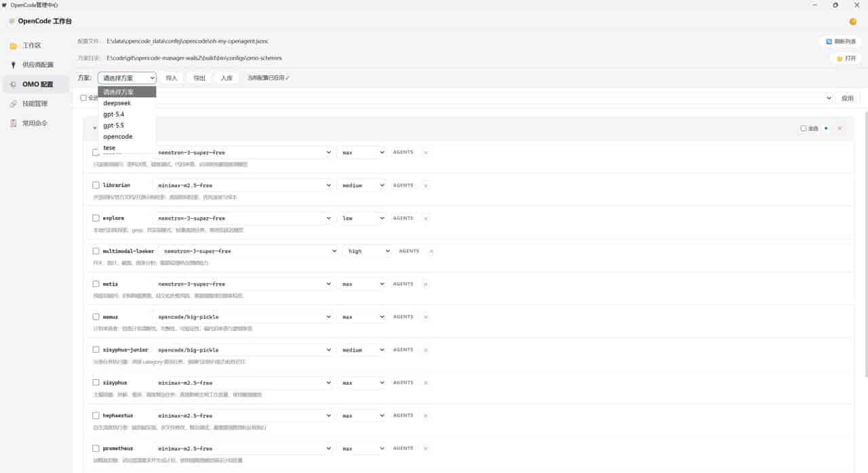The width and height of the screenshot is (868, 473).
Task: Remove the librarian row with its X icon
Action: coord(426,185)
